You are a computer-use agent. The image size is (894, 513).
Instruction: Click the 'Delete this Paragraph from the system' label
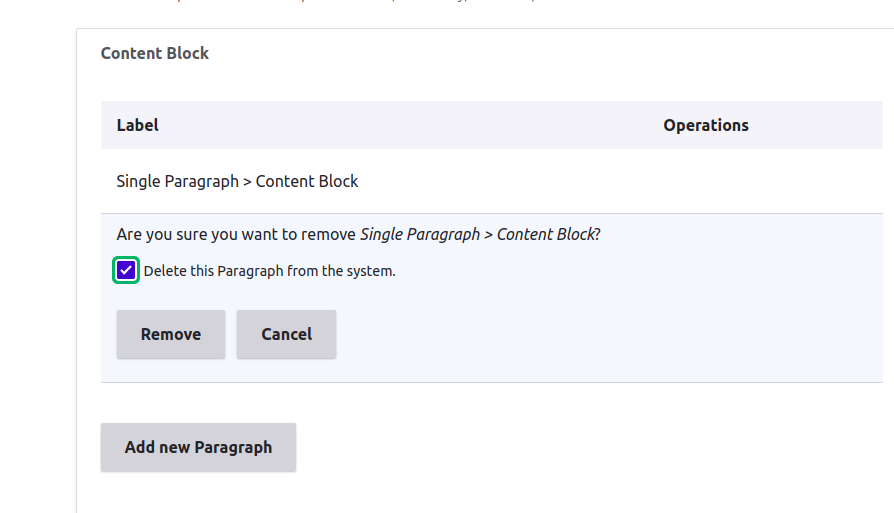269,271
